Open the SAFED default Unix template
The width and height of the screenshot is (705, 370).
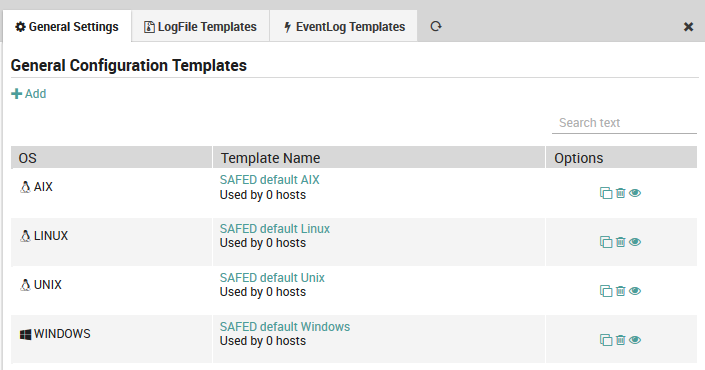272,277
